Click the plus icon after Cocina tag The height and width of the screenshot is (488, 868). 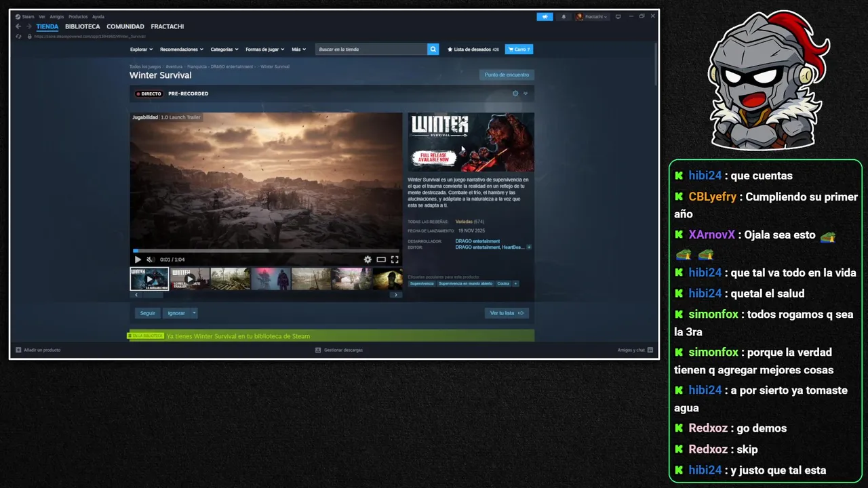pyautogui.click(x=515, y=283)
